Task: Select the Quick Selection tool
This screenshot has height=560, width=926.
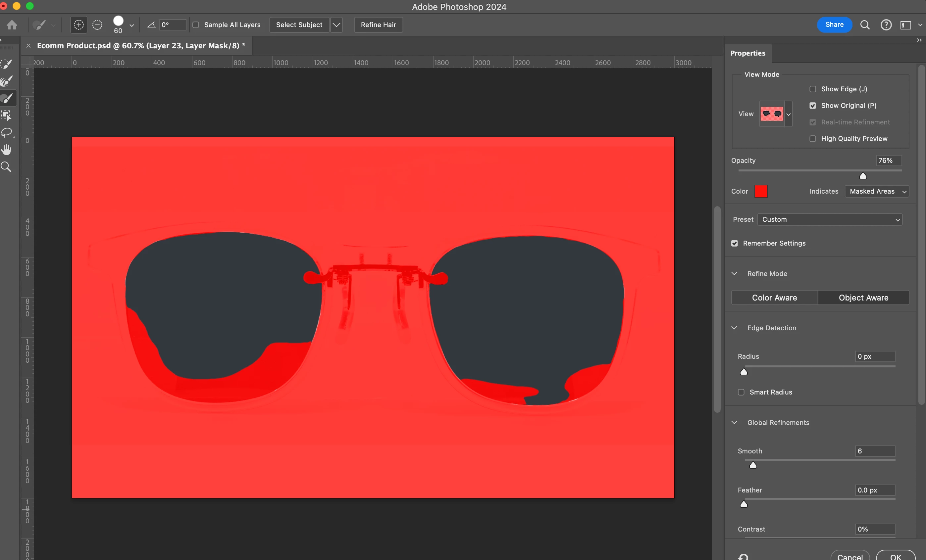Action: click(7, 64)
